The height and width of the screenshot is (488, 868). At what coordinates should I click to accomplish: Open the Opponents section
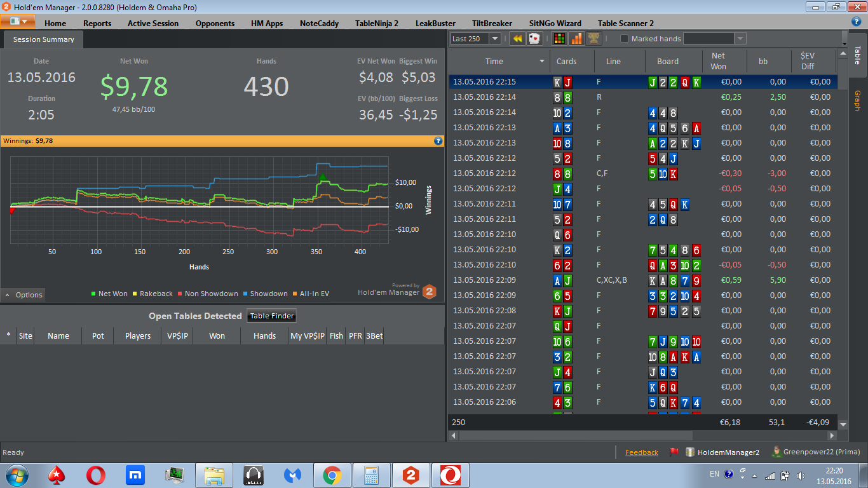tap(215, 24)
